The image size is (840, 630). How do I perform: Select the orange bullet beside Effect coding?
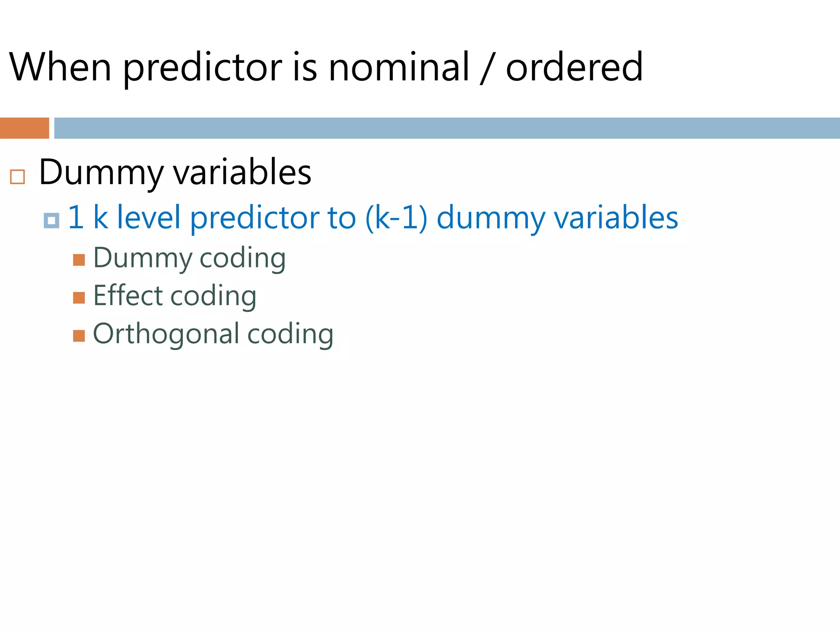(x=79, y=298)
